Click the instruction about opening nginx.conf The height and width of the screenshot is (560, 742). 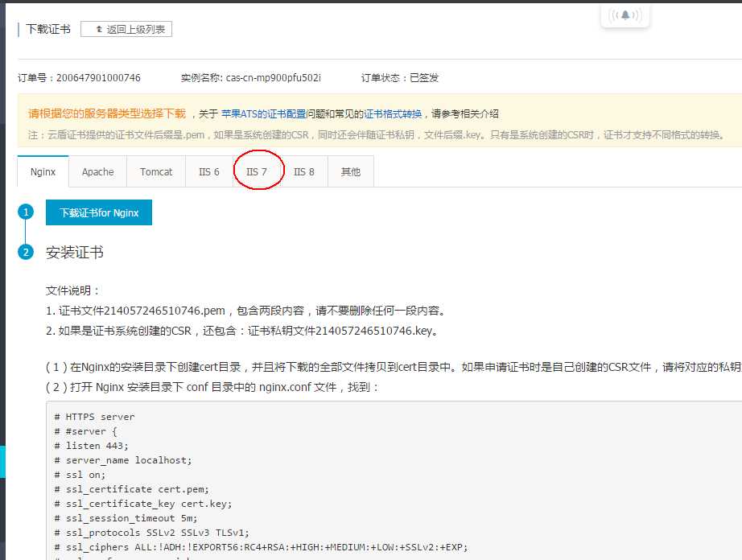click(212, 387)
